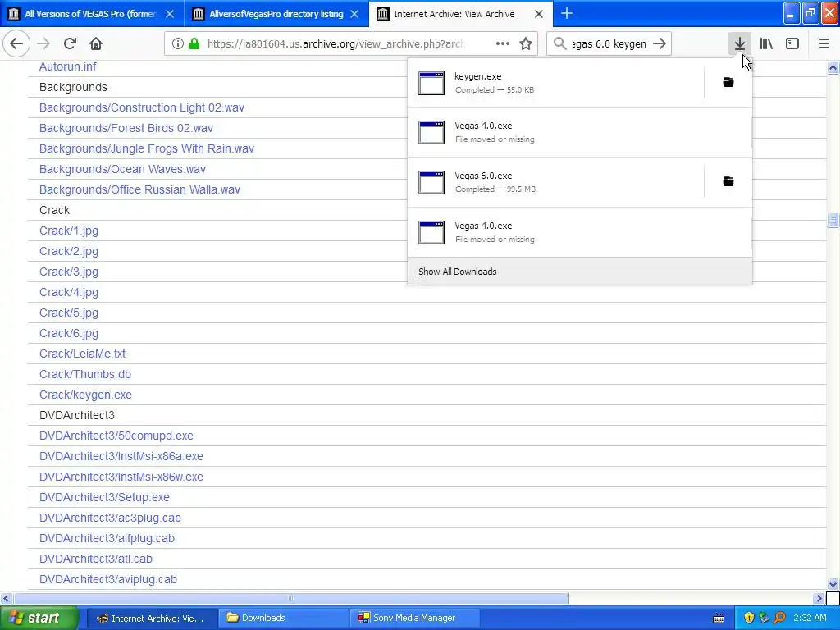Open Backgrounds/Forest Birds 02.wav link
Image resolution: width=840 pixels, height=630 pixels.
tap(126, 128)
